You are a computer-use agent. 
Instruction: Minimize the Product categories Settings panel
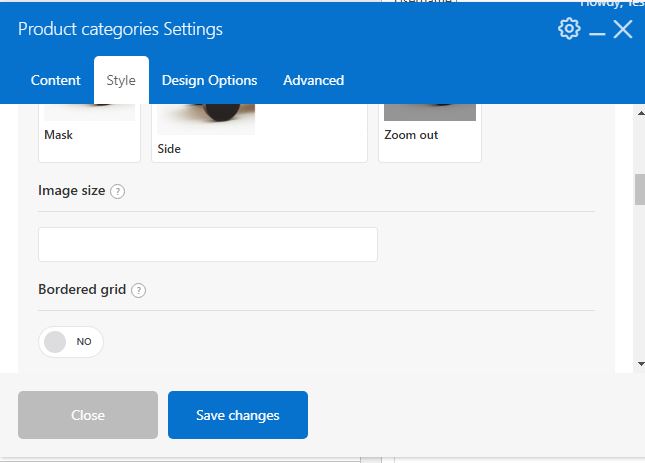tap(597, 33)
